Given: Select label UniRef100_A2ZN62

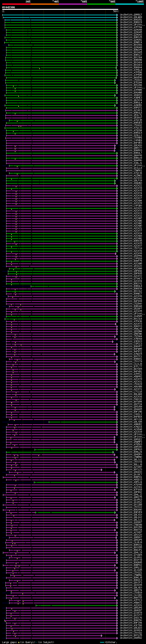Looking at the screenshot, I should point(131,176).
